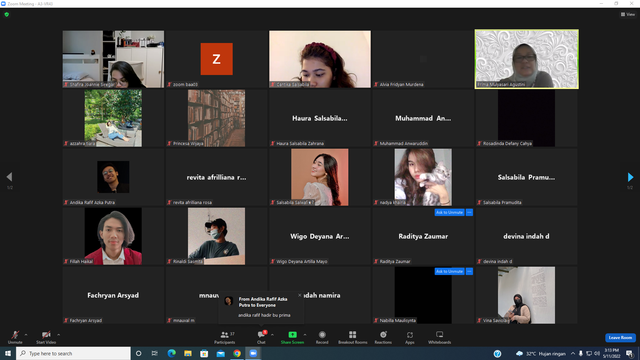Click the Leave Room button
This screenshot has height=360, width=640.
pos(620,338)
